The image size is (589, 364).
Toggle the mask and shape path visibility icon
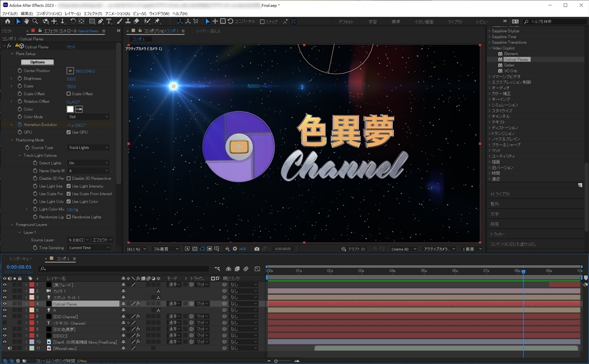point(202,248)
